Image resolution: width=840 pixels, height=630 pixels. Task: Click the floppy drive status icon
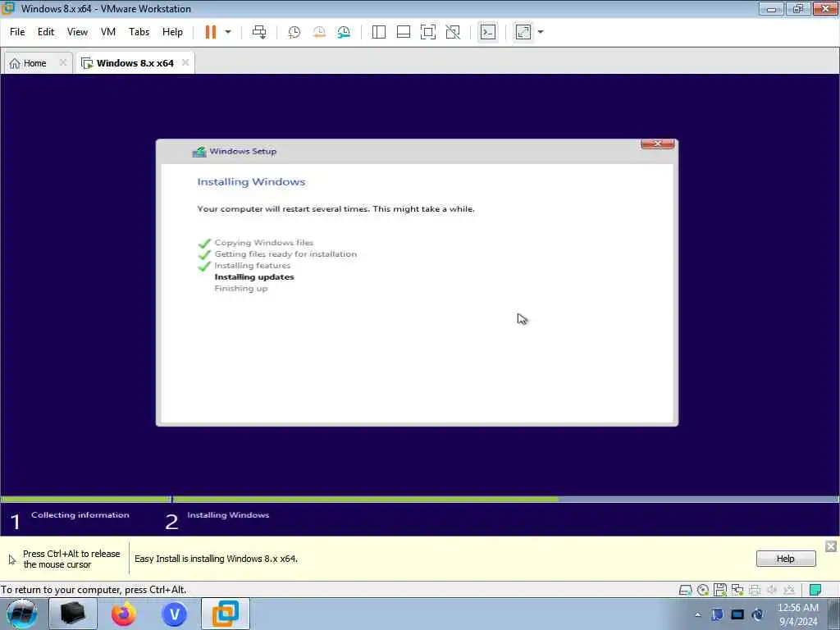[720, 591]
